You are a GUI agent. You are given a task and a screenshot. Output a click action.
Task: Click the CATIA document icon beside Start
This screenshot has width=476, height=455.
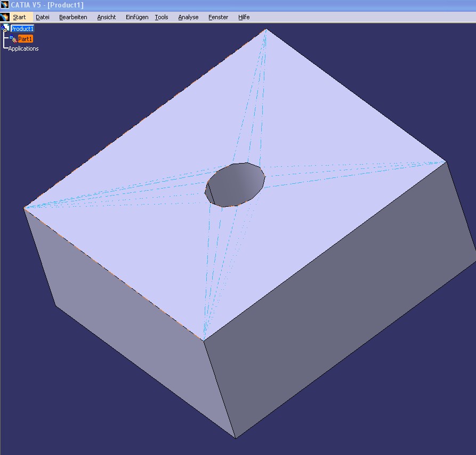tap(5, 17)
